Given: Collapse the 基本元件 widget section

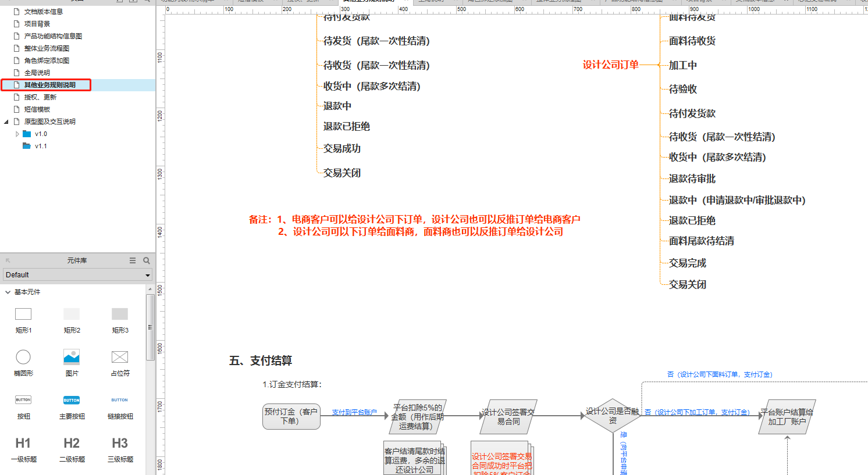Looking at the screenshot, I should pyautogui.click(x=8, y=292).
